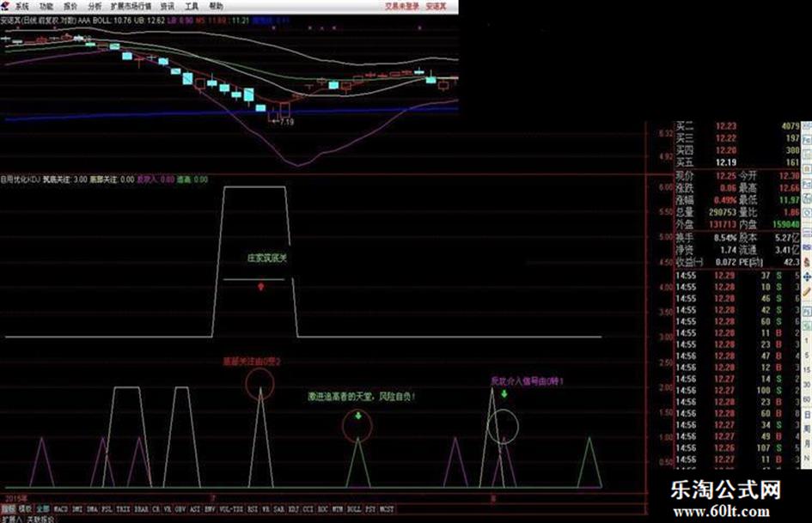Image resolution: width=812 pixels, height=523 pixels.
Task: Click the app logo icon in the menu bar
Action: click(x=5, y=6)
